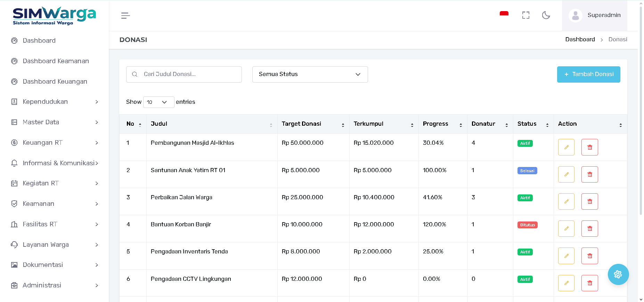Click the Indonesian flag language icon

tap(504, 15)
